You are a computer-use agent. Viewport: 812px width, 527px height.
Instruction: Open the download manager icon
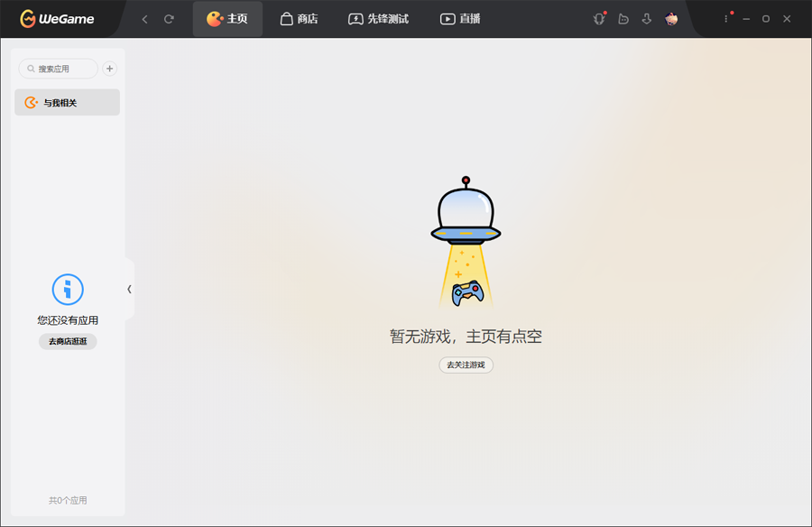coord(647,18)
